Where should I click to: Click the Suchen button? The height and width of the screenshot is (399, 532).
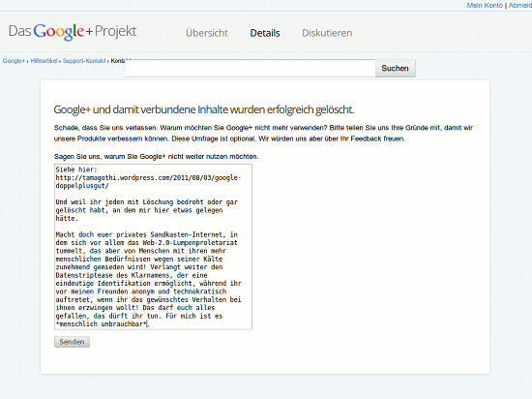point(395,68)
